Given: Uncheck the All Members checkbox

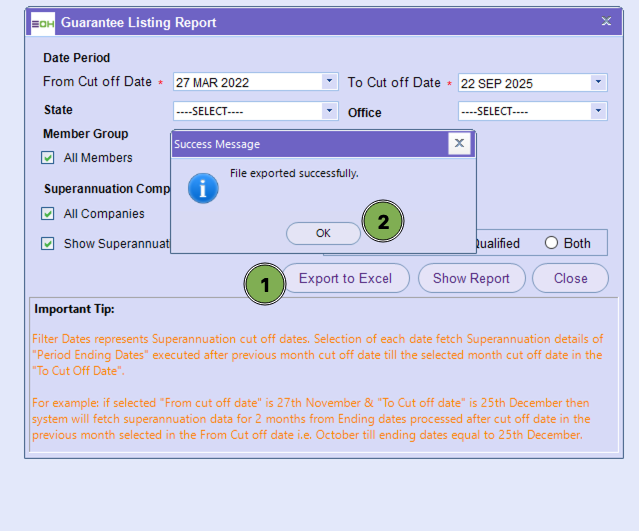Looking at the screenshot, I should (x=48, y=158).
